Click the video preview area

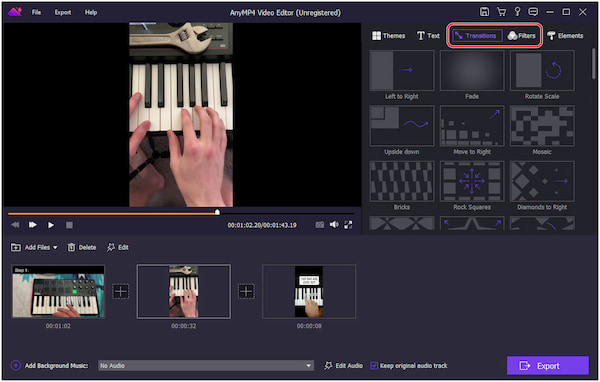(x=181, y=114)
